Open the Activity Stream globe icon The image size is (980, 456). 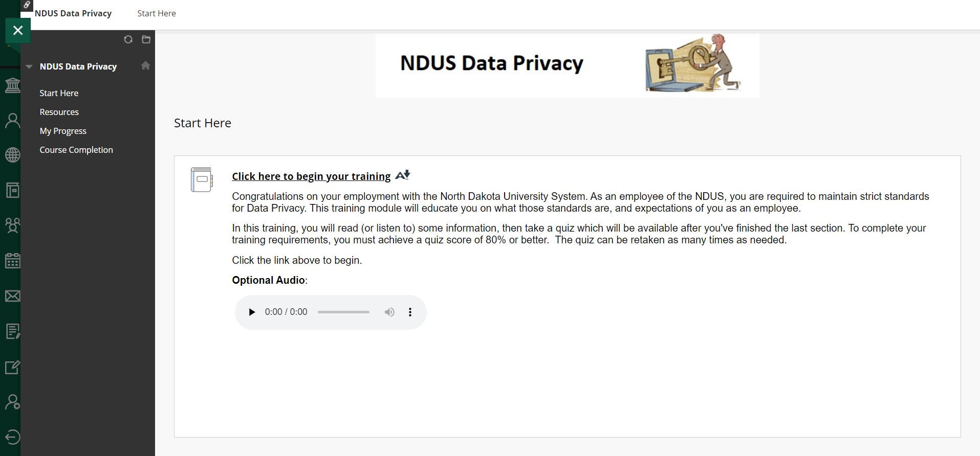coord(12,155)
